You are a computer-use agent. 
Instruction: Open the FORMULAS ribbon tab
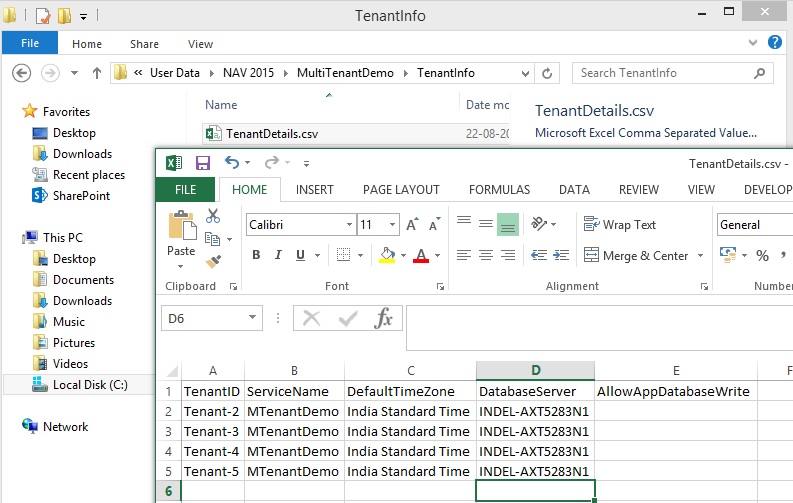click(499, 189)
